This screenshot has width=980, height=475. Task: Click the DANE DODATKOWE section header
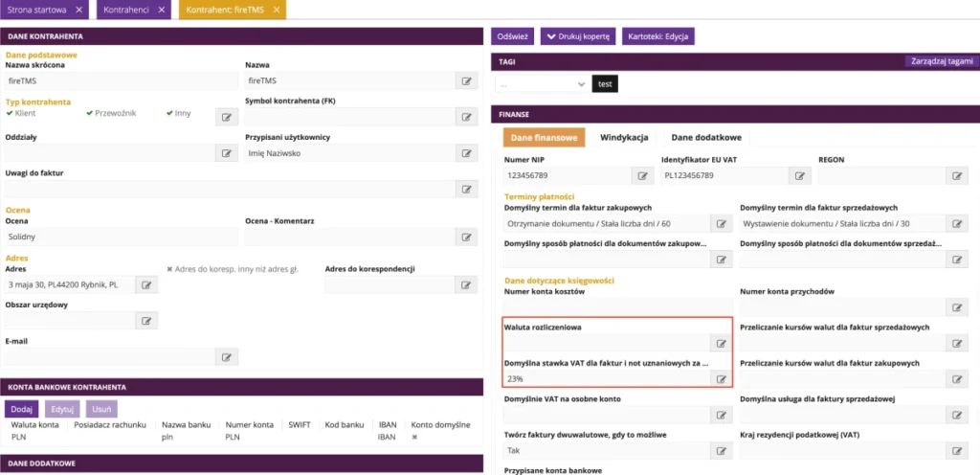point(242,464)
